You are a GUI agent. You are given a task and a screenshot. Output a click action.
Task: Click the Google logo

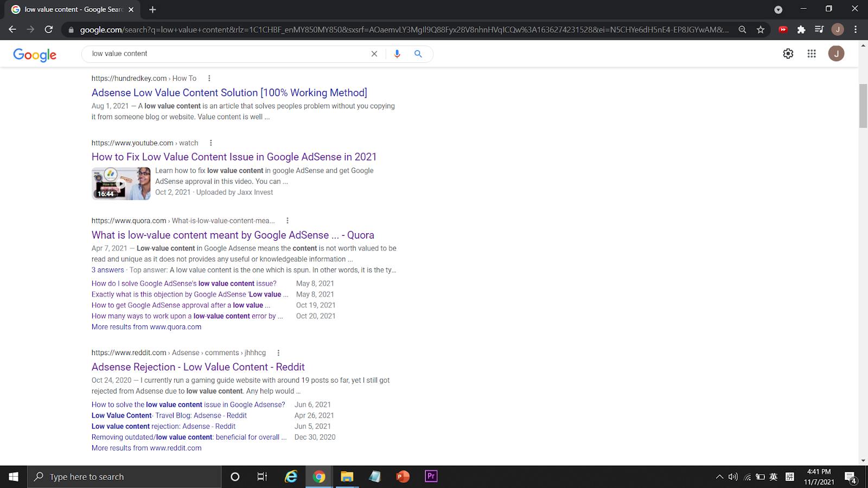point(35,55)
